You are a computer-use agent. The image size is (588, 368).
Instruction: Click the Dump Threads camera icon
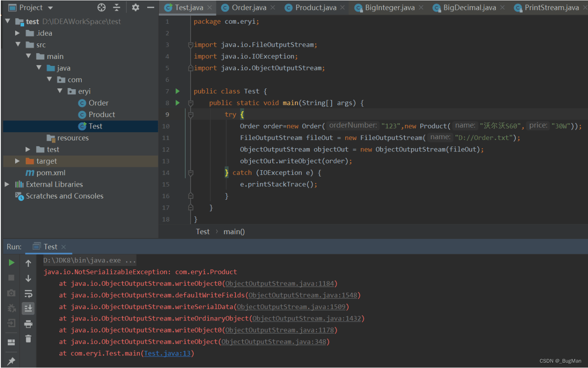click(11, 293)
